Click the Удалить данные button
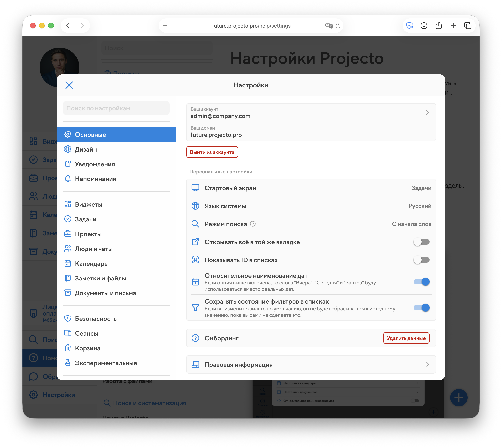Image resolution: width=502 pixels, height=448 pixels. 406,338
